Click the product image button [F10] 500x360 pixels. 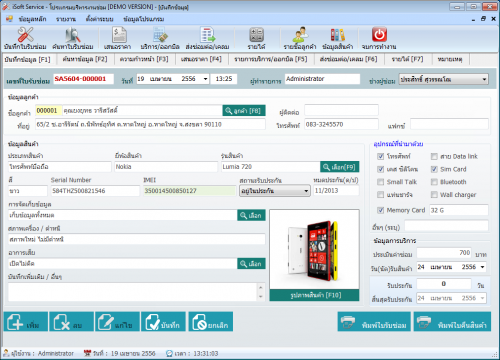pos(314,295)
